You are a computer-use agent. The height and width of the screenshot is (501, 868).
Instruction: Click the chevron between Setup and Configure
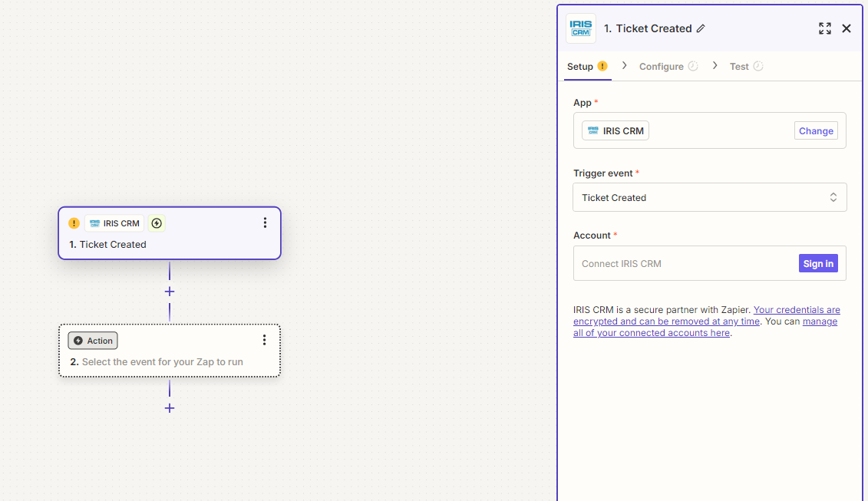click(625, 65)
